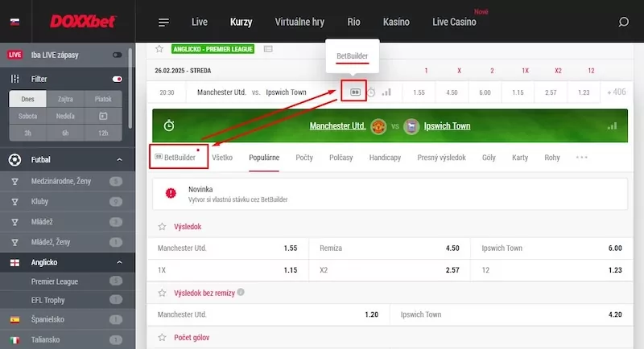Click the Ipswich Town link on banner
644x349 pixels.
(x=447, y=126)
